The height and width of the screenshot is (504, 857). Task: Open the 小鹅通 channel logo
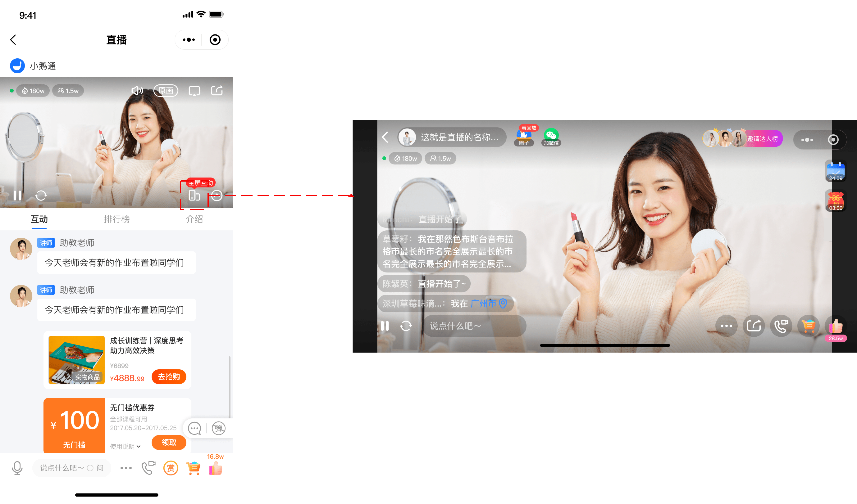click(17, 66)
